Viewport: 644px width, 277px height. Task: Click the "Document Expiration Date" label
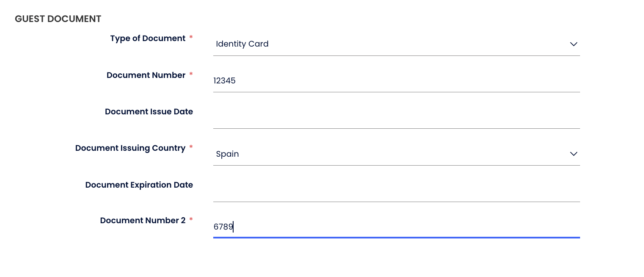pos(139,185)
